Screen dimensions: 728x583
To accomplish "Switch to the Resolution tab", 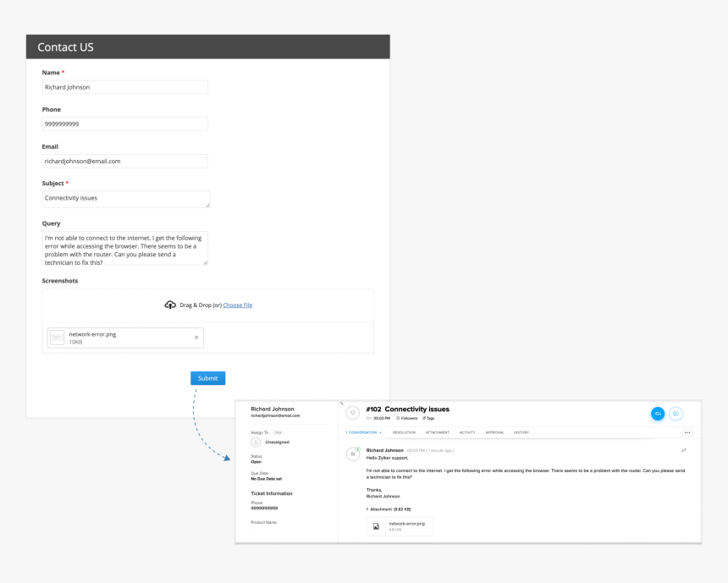I will (403, 432).
